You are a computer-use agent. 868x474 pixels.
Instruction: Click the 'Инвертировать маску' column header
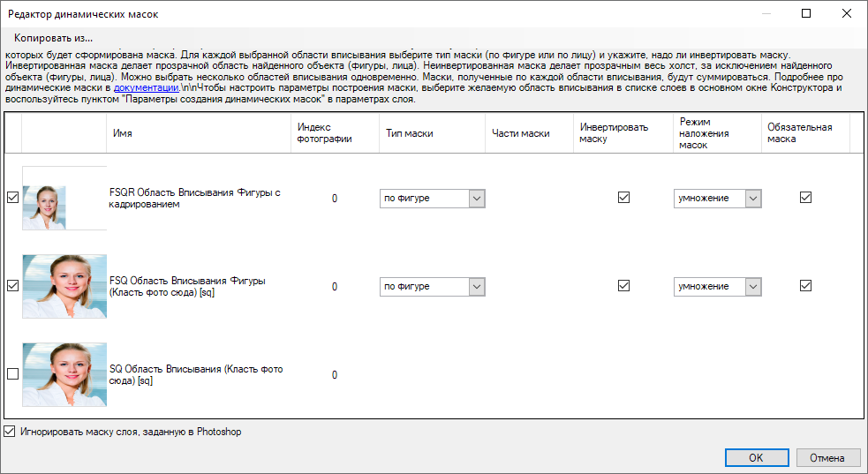(x=623, y=133)
